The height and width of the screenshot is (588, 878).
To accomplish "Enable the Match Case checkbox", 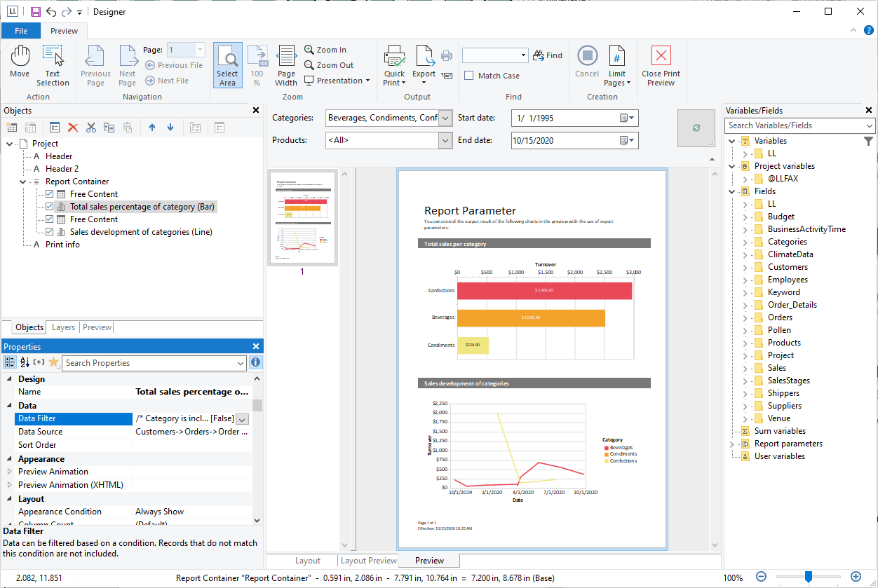I will click(x=469, y=76).
